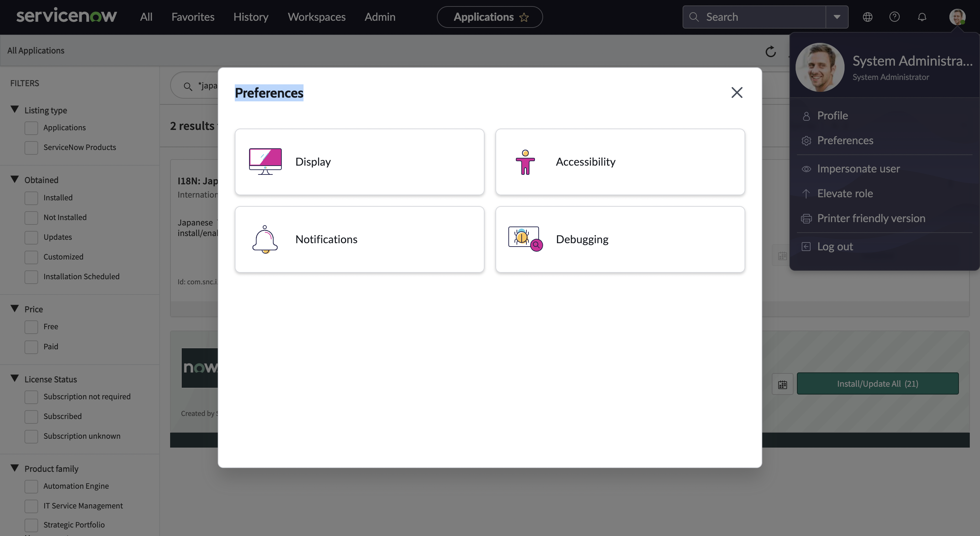The height and width of the screenshot is (536, 980).
Task: Collapse the License Status filter group
Action: (x=15, y=378)
